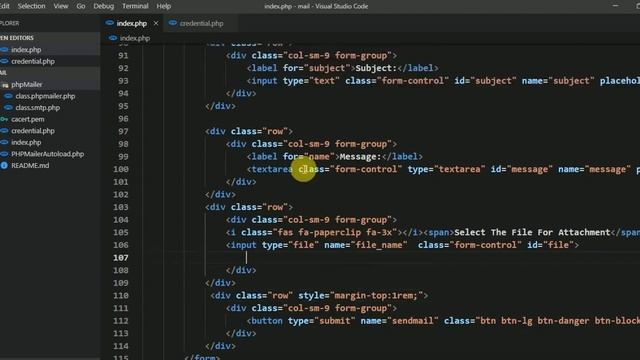Image resolution: width=640 pixels, height=360 pixels.
Task: Click the PHP icon on index.php tab
Action: point(109,23)
